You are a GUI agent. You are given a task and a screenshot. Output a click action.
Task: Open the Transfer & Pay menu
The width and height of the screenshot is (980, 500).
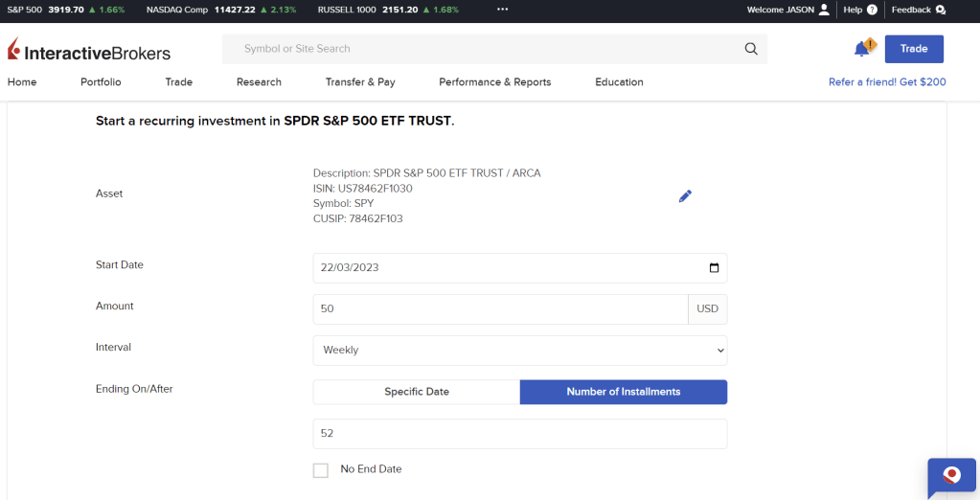360,82
